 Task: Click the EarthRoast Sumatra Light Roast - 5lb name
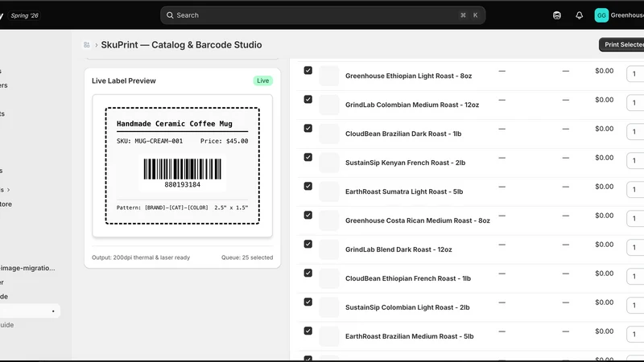(404, 191)
